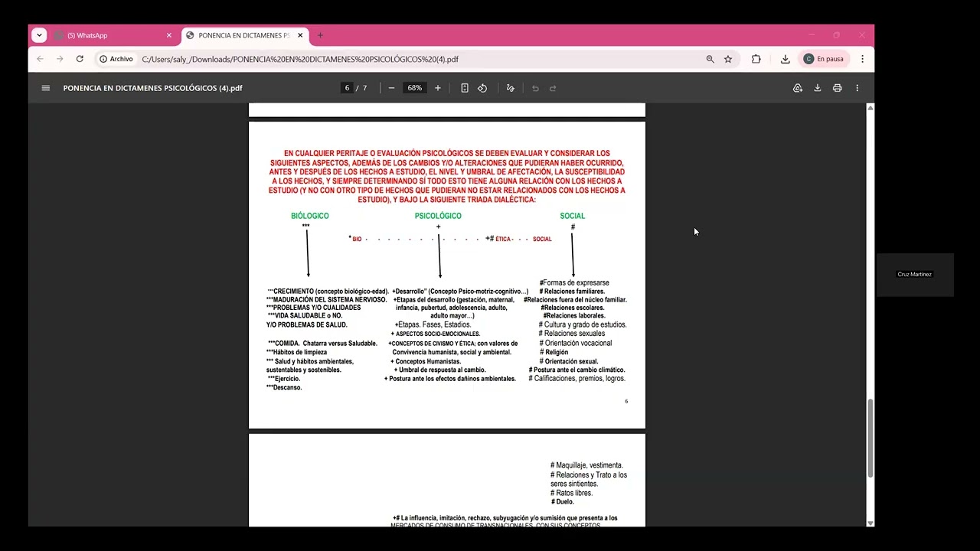Close the WhatsApp tab
This screenshot has width=980, height=551.
click(x=169, y=35)
